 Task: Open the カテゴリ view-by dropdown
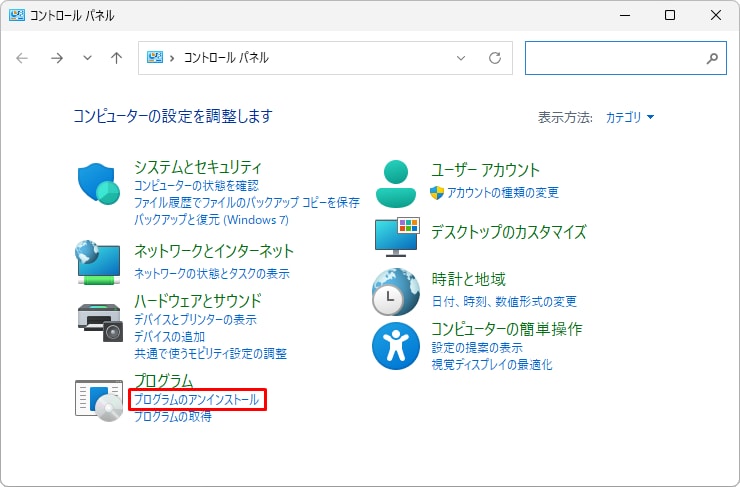(630, 117)
